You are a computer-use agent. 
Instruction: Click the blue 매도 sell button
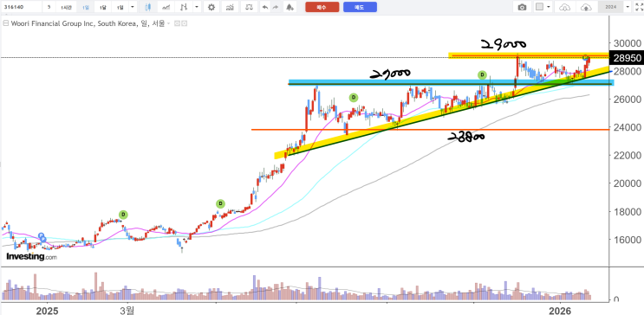click(360, 7)
